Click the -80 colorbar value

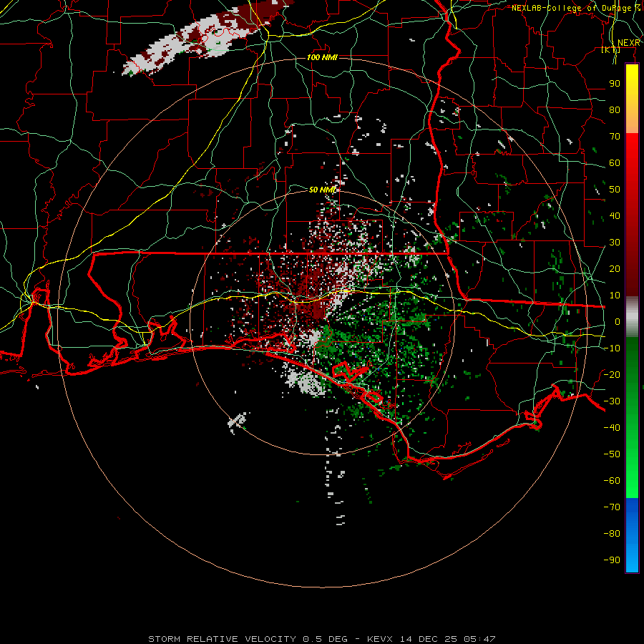tap(612, 534)
